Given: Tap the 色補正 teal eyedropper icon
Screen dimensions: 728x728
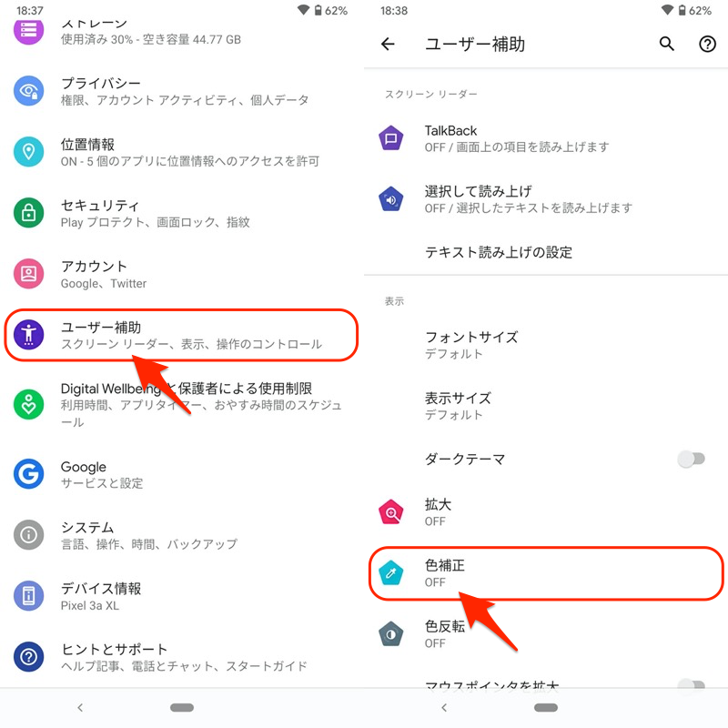Looking at the screenshot, I should (x=391, y=573).
